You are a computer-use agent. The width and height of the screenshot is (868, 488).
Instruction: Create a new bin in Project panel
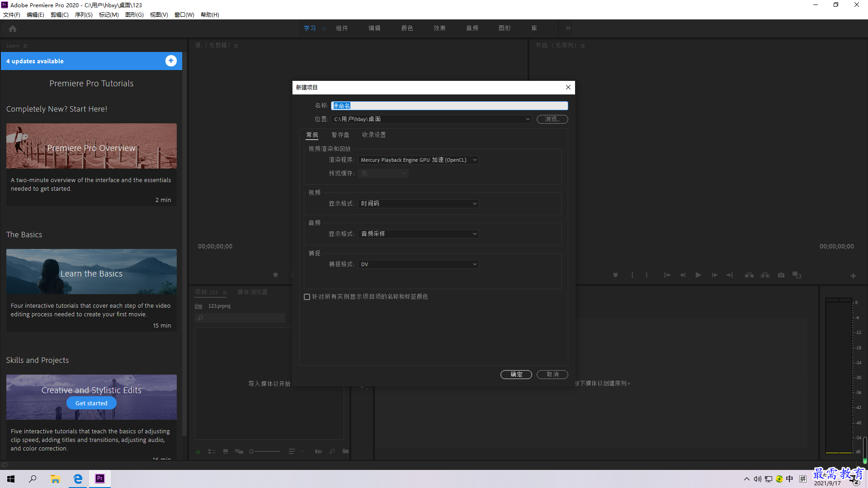[345, 451]
